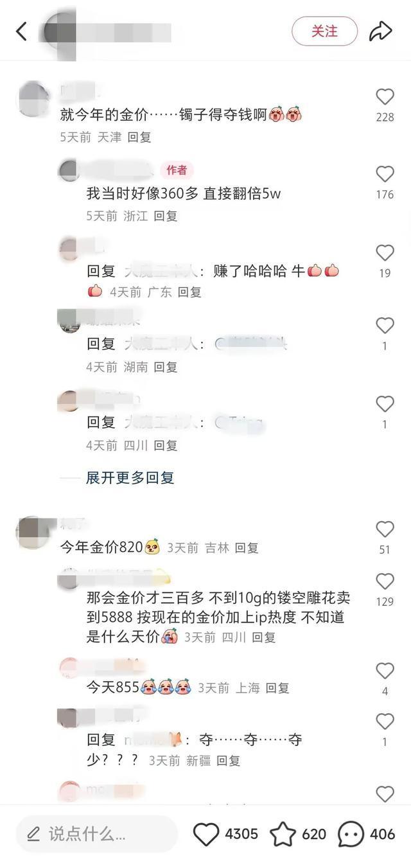Viewport: 411px width, 868px height.
Task: Tap the share arrow icon at top right
Action: 380,31
